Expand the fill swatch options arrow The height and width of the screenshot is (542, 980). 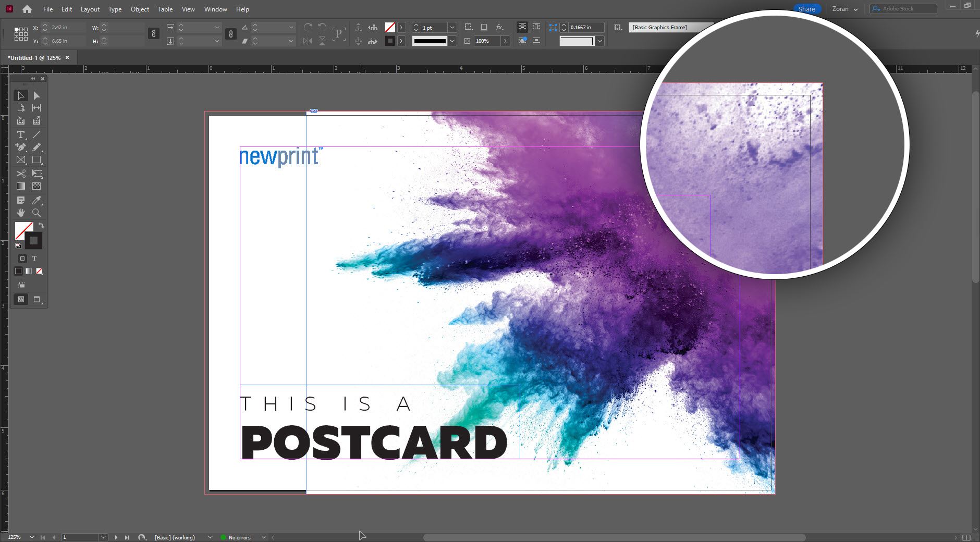[x=401, y=27]
